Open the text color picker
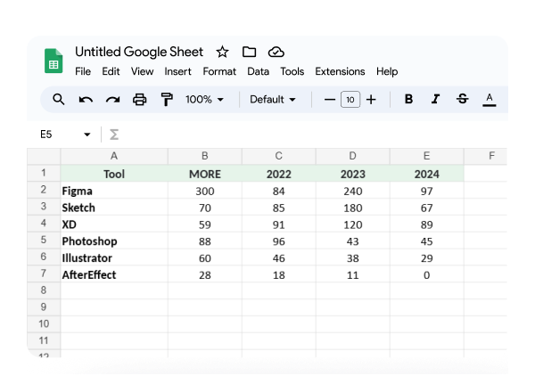Image resolution: width=535 pixels, height=392 pixels. click(x=489, y=100)
